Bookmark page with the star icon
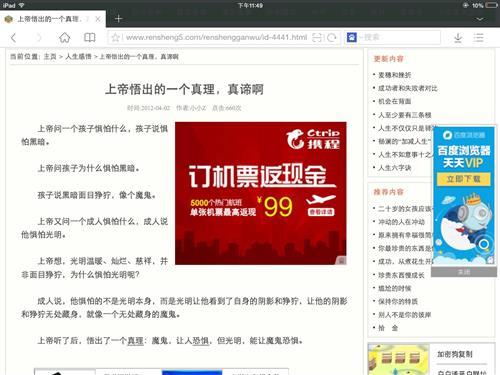 115,38
